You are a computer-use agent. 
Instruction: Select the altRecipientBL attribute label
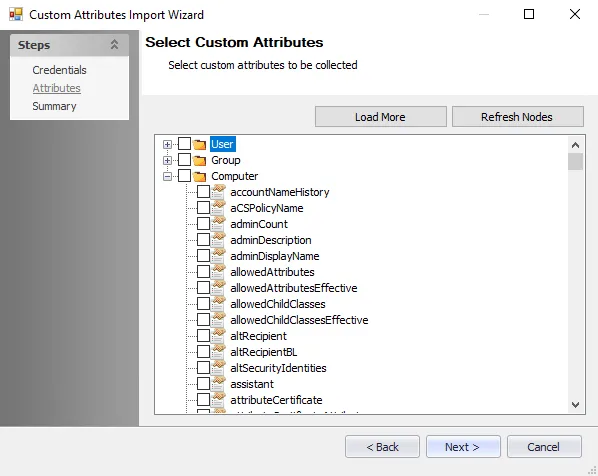264,352
